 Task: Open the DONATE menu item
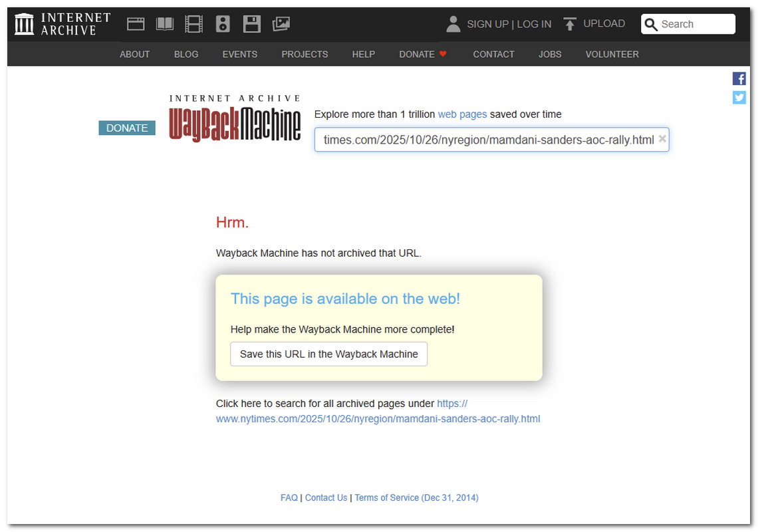tap(417, 54)
